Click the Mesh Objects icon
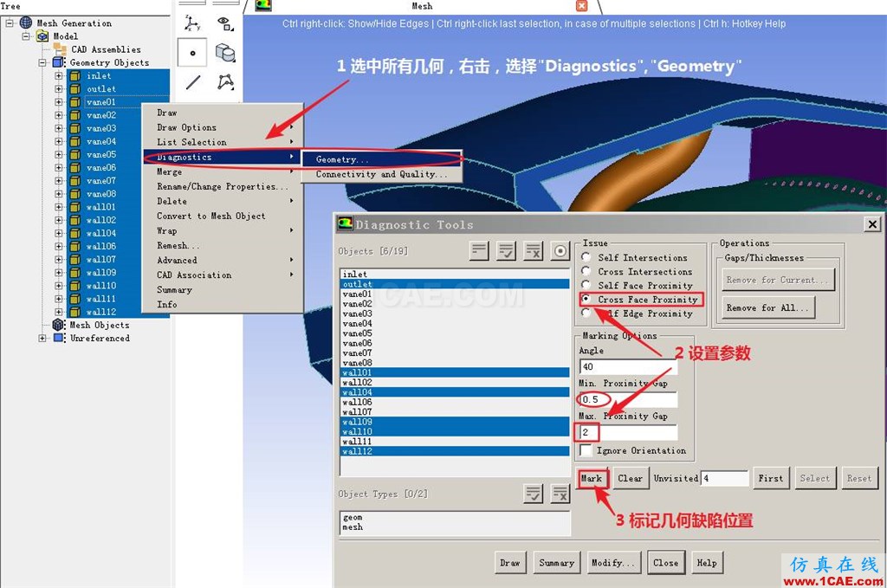887x588 pixels. [x=58, y=325]
